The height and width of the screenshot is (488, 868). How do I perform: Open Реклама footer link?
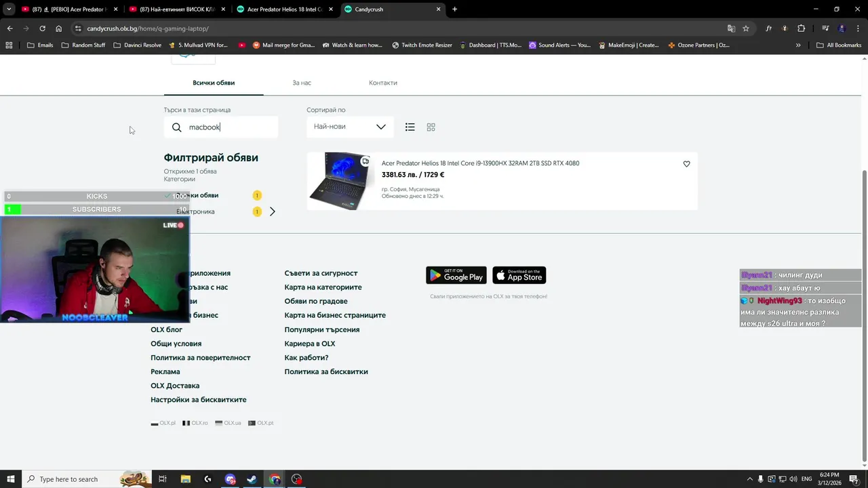[165, 371]
